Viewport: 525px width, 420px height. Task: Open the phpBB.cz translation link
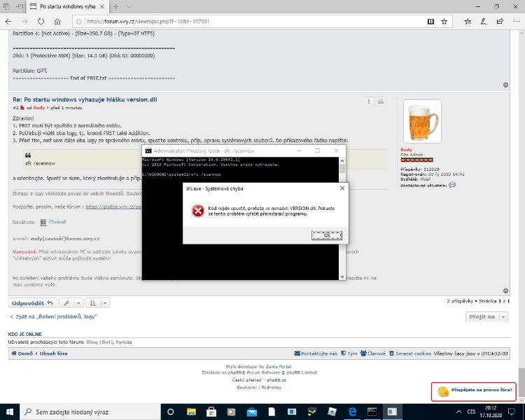click(x=276, y=380)
